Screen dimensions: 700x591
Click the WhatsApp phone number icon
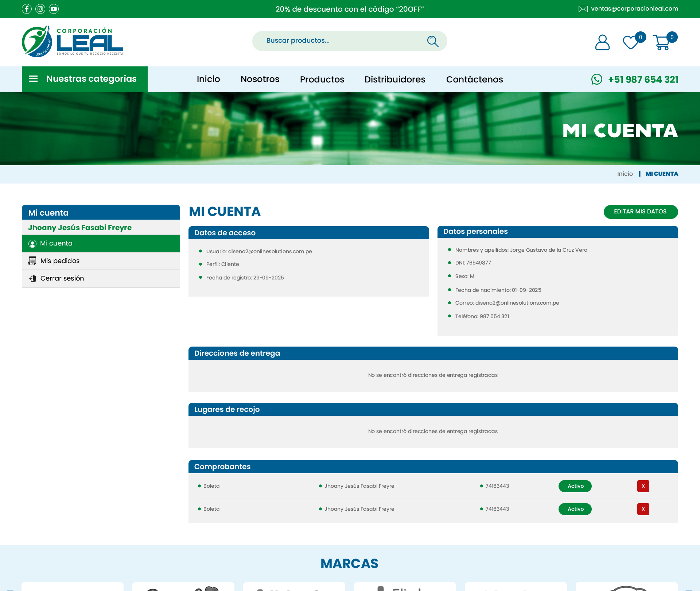[596, 79]
